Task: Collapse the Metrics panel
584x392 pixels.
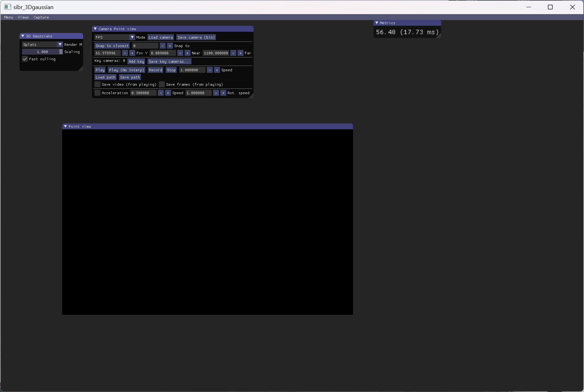Action: (377, 23)
